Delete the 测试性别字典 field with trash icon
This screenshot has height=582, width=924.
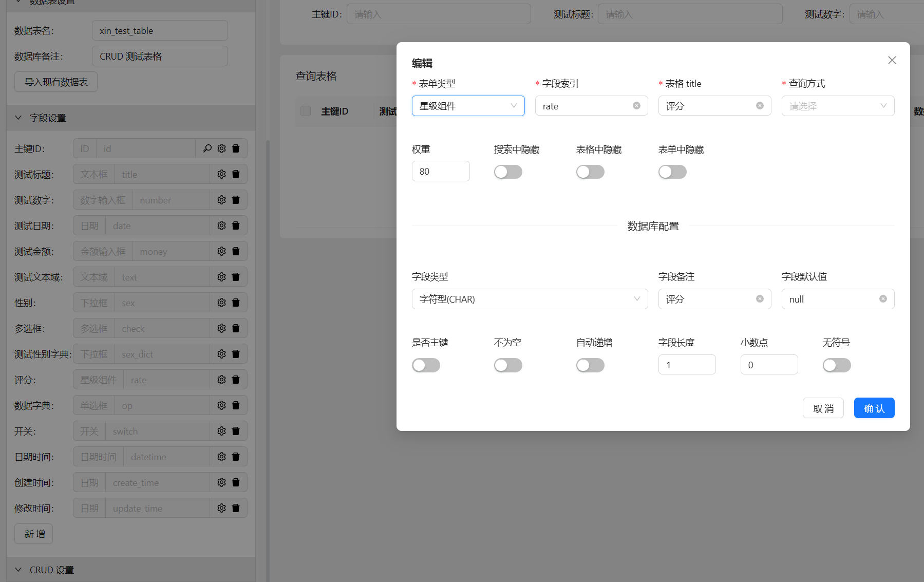(x=236, y=354)
